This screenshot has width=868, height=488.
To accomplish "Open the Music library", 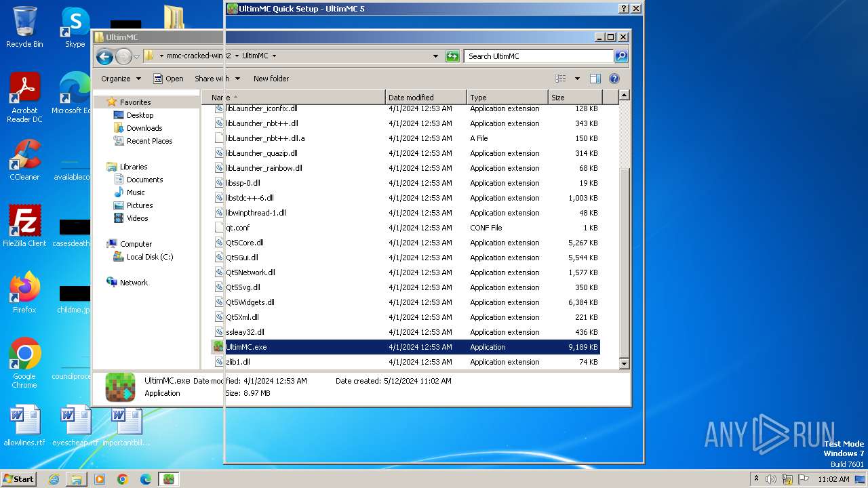I will [x=136, y=192].
